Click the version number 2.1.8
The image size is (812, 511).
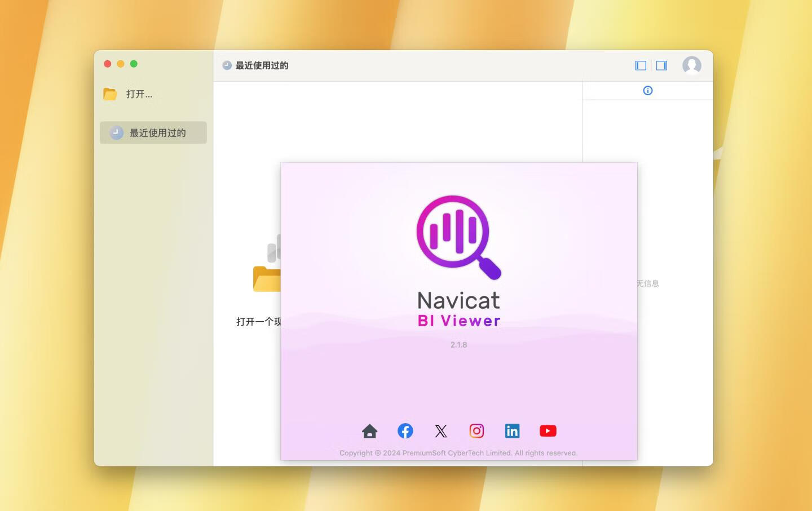coord(458,345)
